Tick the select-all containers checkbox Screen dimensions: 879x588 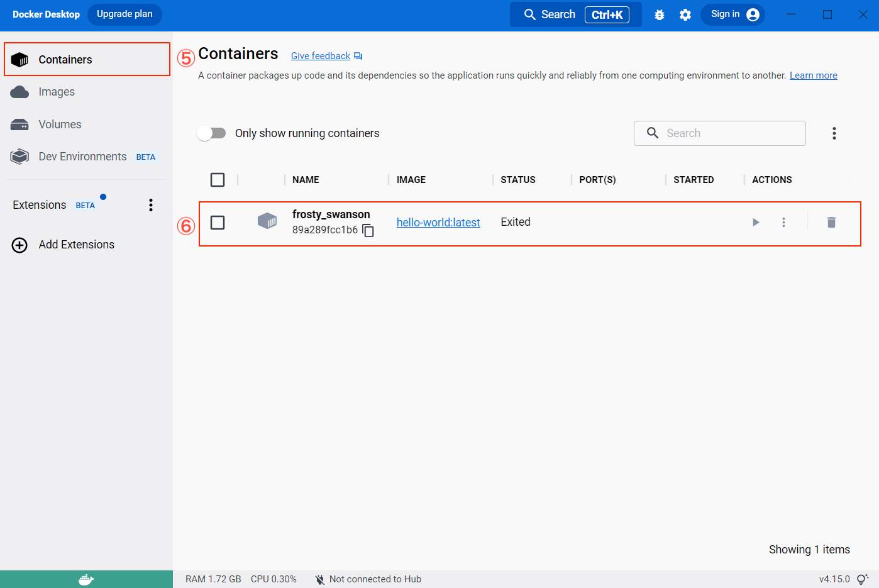pos(218,180)
